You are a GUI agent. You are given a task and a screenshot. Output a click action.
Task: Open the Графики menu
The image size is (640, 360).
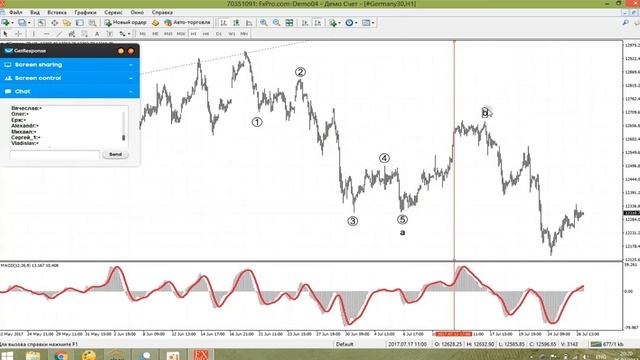coord(85,13)
